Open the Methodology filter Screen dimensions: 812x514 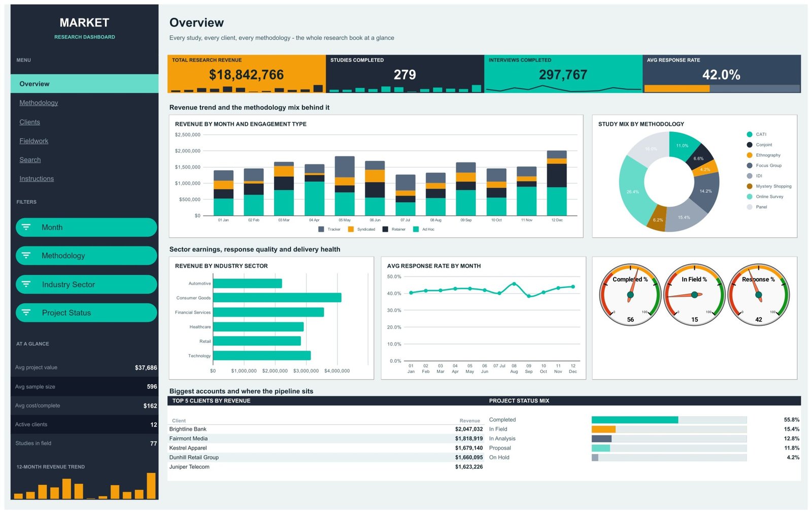pos(86,256)
